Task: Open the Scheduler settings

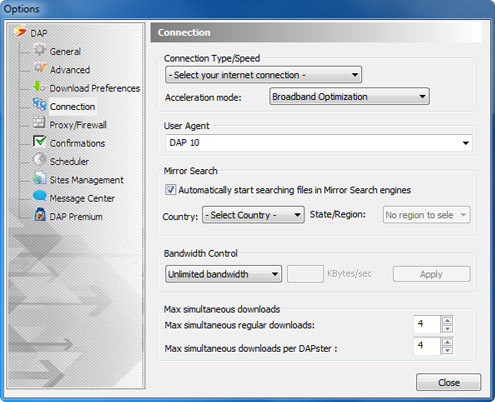Action: click(x=69, y=162)
